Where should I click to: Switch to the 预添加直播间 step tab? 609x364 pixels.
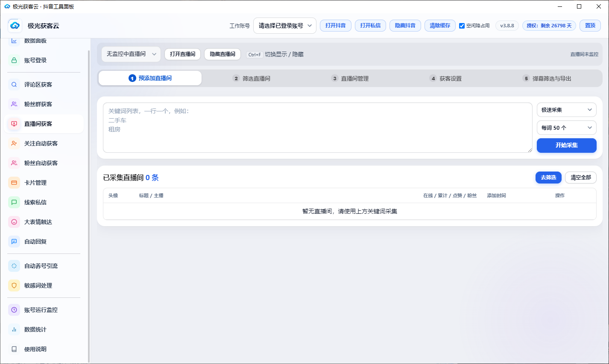[x=150, y=78]
